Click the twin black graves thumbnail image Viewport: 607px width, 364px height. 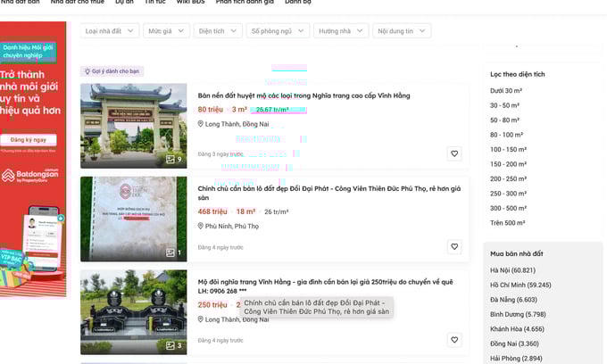coord(134,312)
